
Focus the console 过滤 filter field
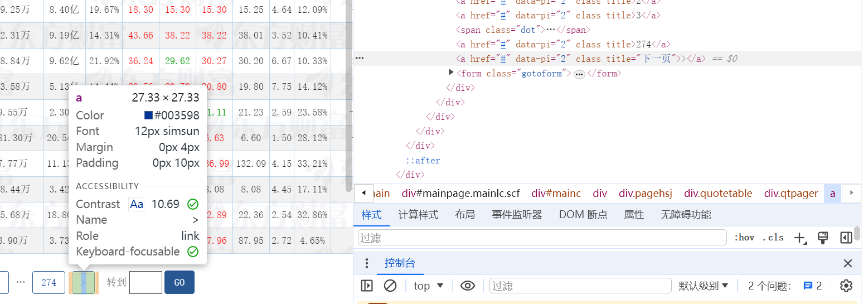(x=580, y=286)
